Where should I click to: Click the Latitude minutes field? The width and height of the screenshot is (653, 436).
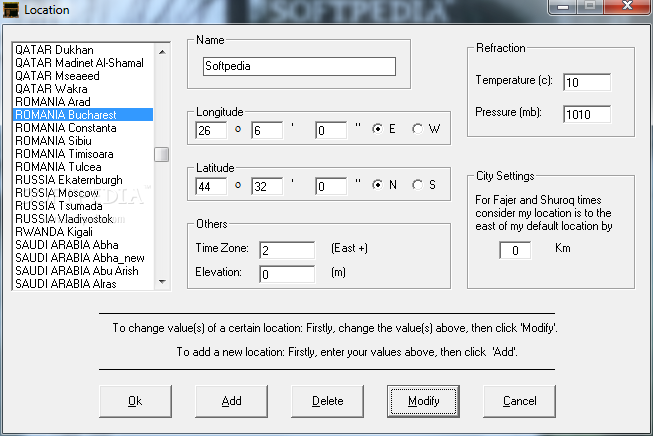click(267, 186)
